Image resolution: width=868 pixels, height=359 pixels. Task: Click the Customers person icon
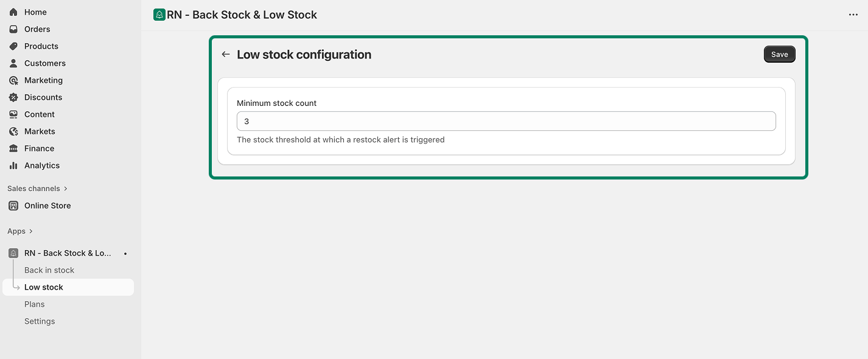pos(13,63)
